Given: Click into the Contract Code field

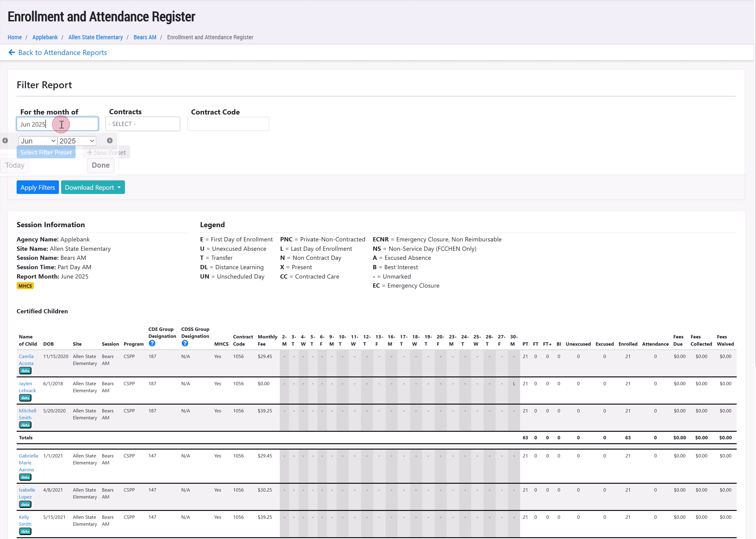Looking at the screenshot, I should [x=228, y=124].
